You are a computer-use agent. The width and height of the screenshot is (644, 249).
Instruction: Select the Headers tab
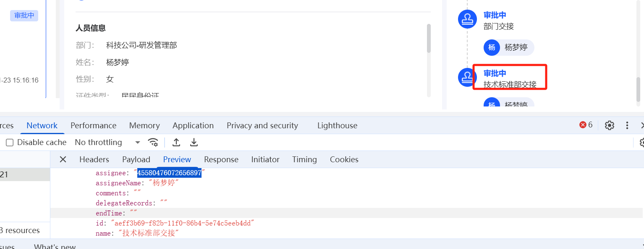tap(94, 160)
